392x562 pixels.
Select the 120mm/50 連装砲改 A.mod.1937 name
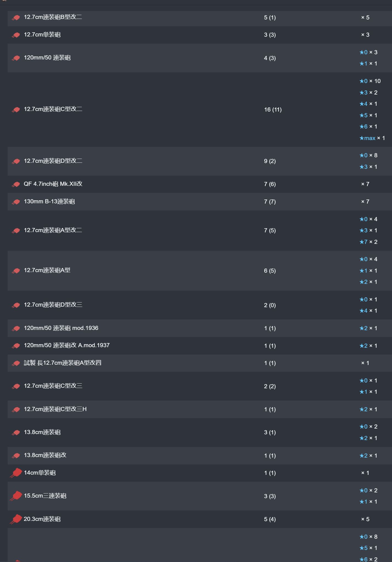coord(67,345)
